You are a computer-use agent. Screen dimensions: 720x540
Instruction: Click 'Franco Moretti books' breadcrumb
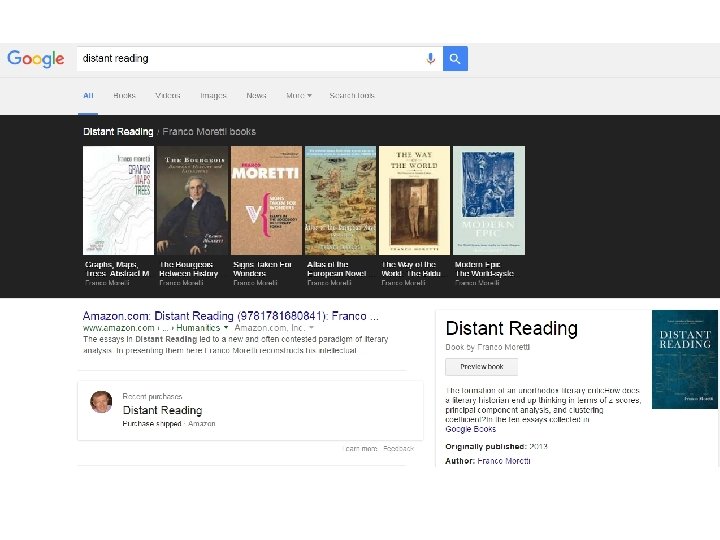209,132
